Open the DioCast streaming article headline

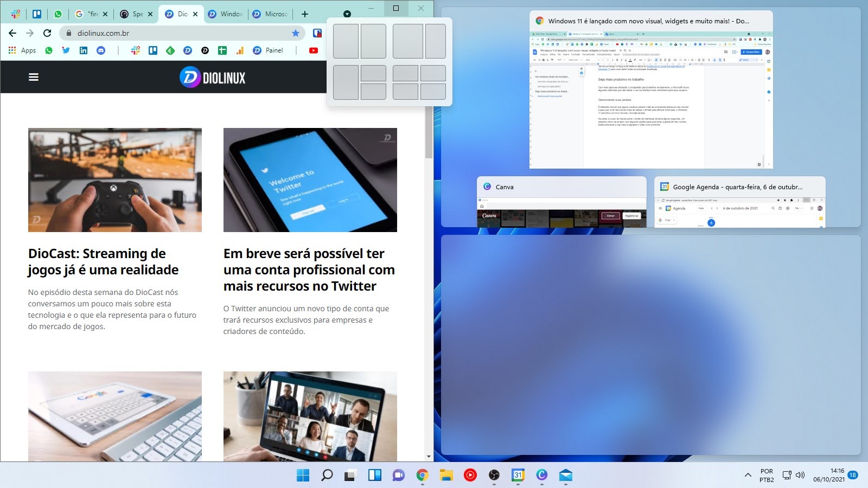click(x=97, y=261)
